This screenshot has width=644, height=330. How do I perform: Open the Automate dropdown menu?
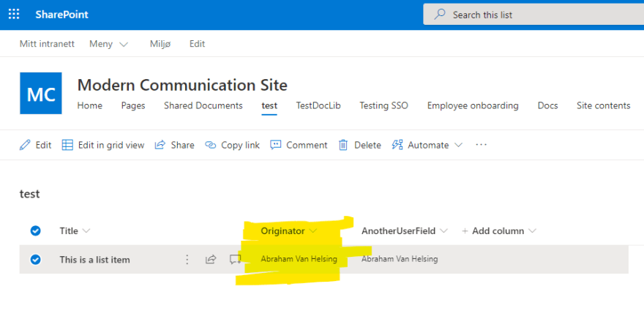(x=427, y=145)
